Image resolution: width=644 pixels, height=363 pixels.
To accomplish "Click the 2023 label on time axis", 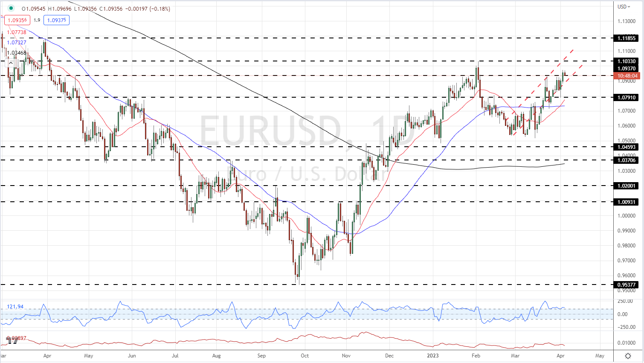I will point(433,356).
